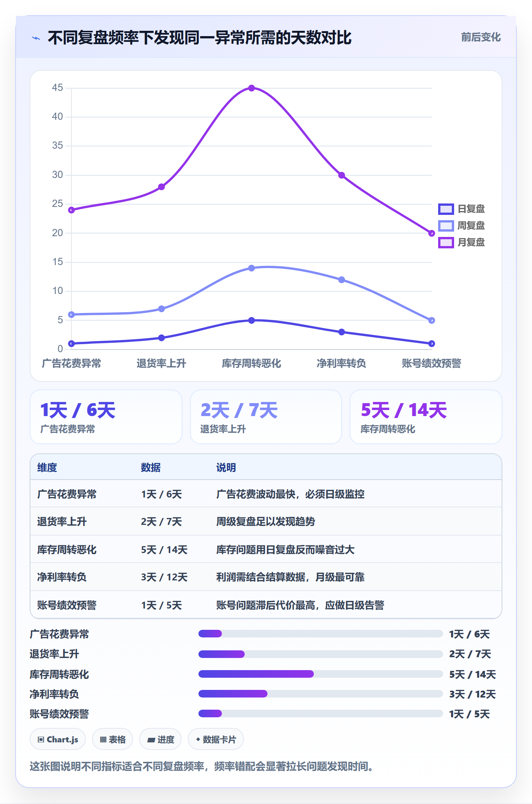
Task: Toggle the 周复盘 legend swatch
Action: tap(446, 226)
